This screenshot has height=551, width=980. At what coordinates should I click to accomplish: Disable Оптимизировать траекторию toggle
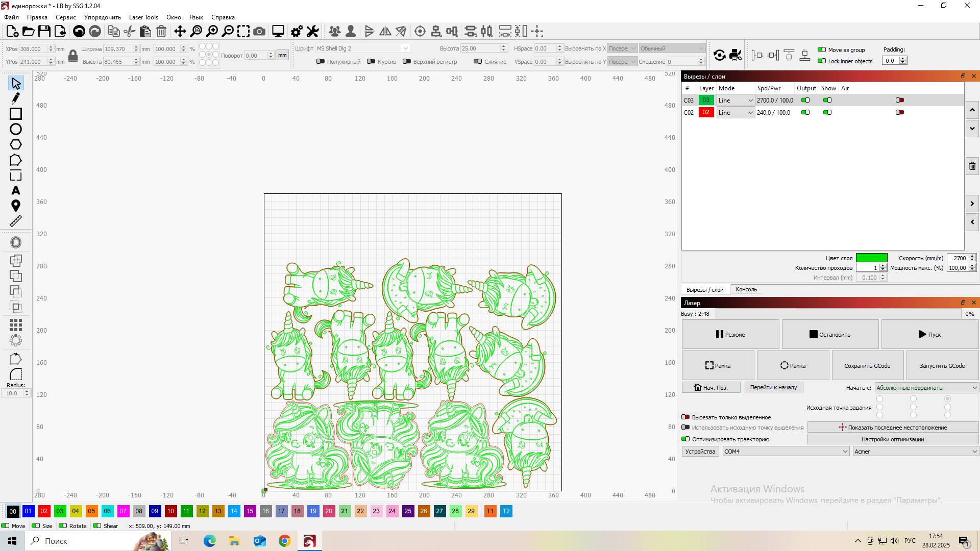click(x=685, y=439)
